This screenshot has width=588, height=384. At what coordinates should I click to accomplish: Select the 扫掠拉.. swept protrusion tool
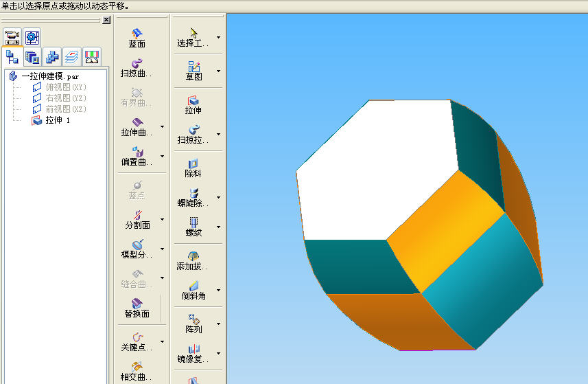(193, 135)
